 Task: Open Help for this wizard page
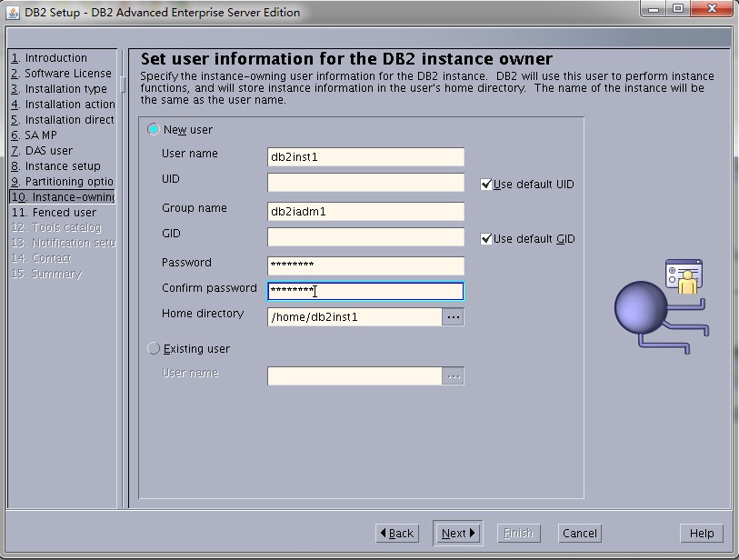(x=702, y=533)
